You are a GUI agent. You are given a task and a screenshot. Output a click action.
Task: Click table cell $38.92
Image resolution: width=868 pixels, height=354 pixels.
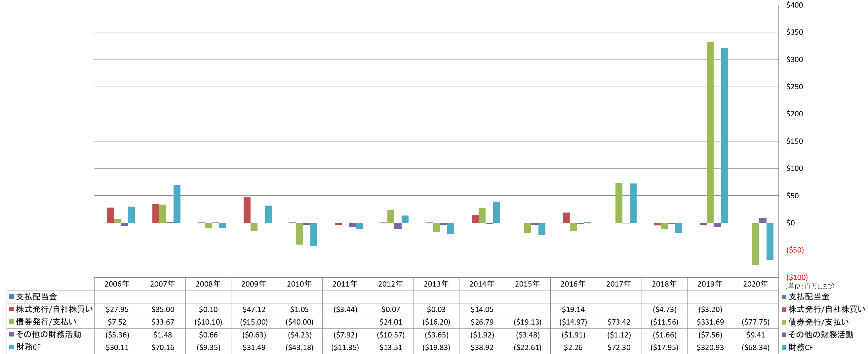(x=482, y=347)
